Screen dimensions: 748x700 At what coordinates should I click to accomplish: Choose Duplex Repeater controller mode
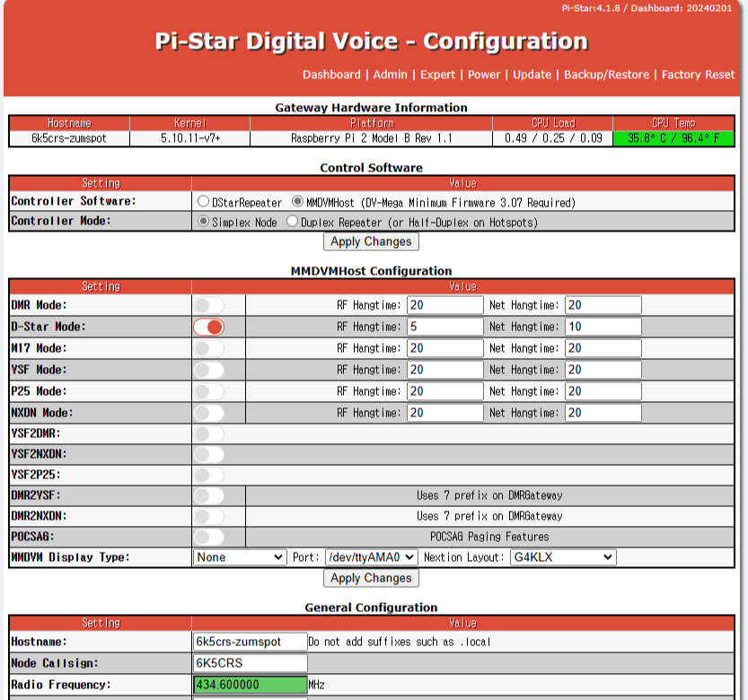[x=293, y=222]
